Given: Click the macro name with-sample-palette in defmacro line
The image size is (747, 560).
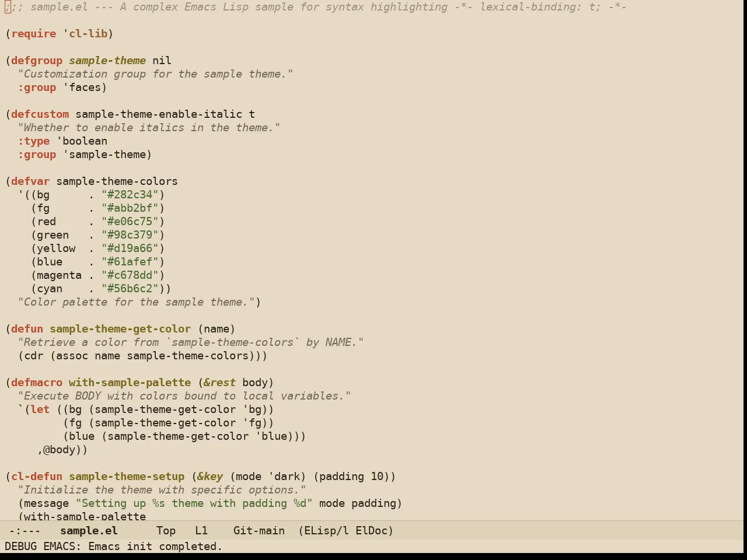Looking at the screenshot, I should [x=130, y=383].
